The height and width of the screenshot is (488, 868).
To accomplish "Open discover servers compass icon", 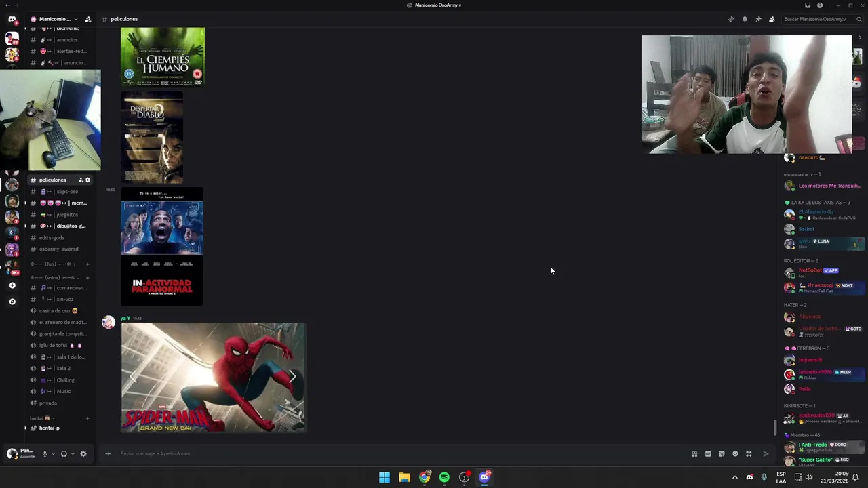I will 12,302.
